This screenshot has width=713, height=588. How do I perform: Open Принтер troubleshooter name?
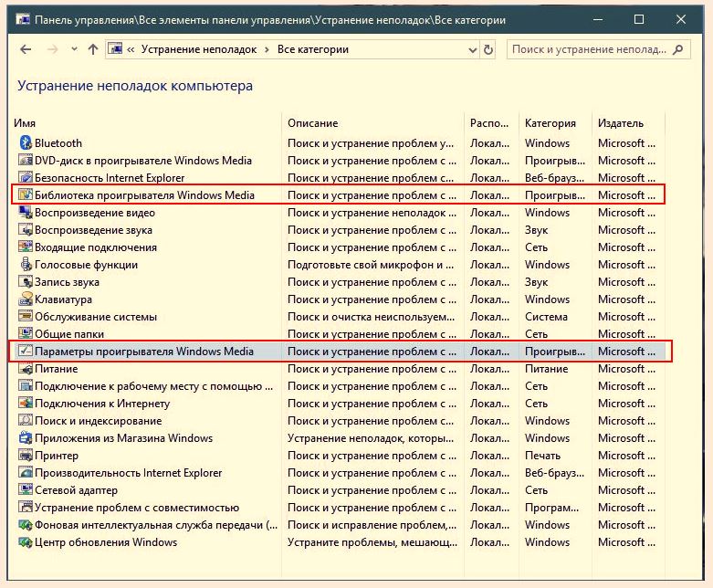click(x=57, y=456)
